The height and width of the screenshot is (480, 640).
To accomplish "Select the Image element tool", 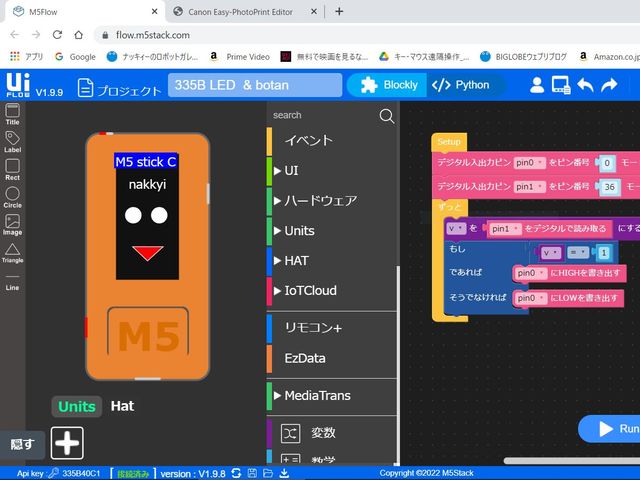I will (x=12, y=224).
